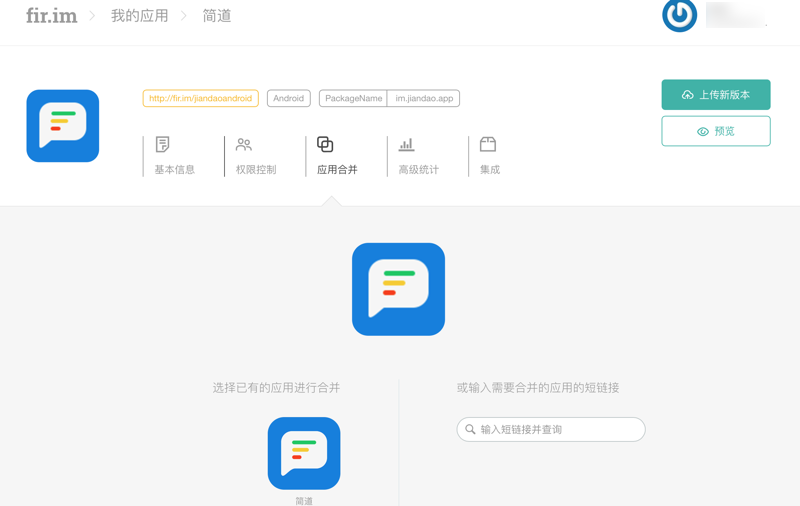Click the 上传新版本 button
This screenshot has width=800, height=506.
tap(716, 94)
